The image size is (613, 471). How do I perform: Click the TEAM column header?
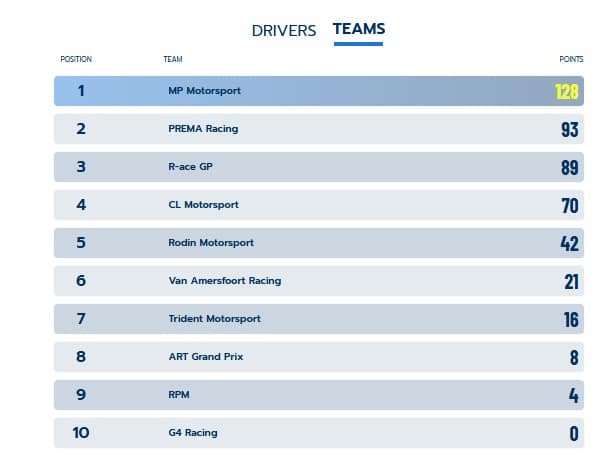(173, 59)
